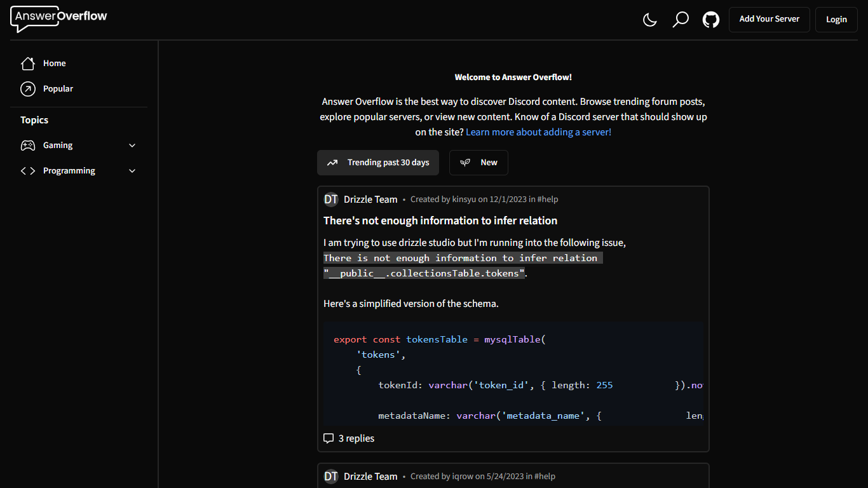
Task: Open search with magnifier icon
Action: [681, 20]
